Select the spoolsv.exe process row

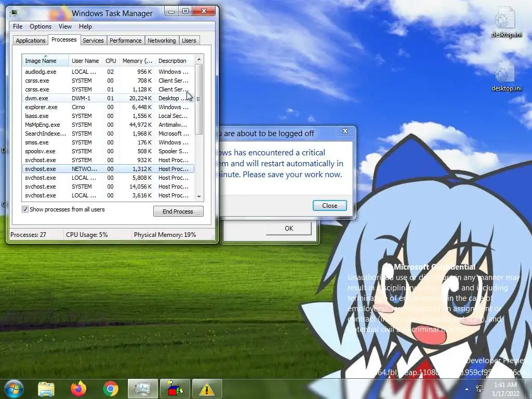pyautogui.click(x=108, y=151)
